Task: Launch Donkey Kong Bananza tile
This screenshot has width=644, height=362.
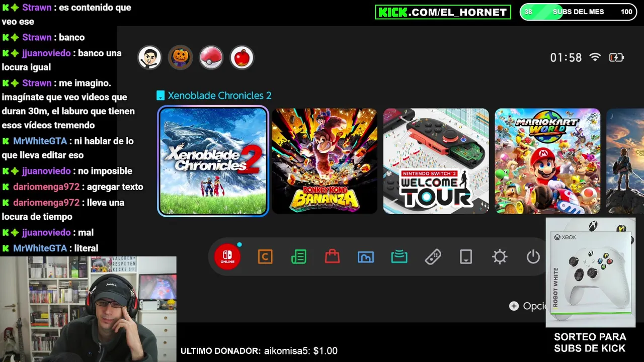Action: point(325,161)
